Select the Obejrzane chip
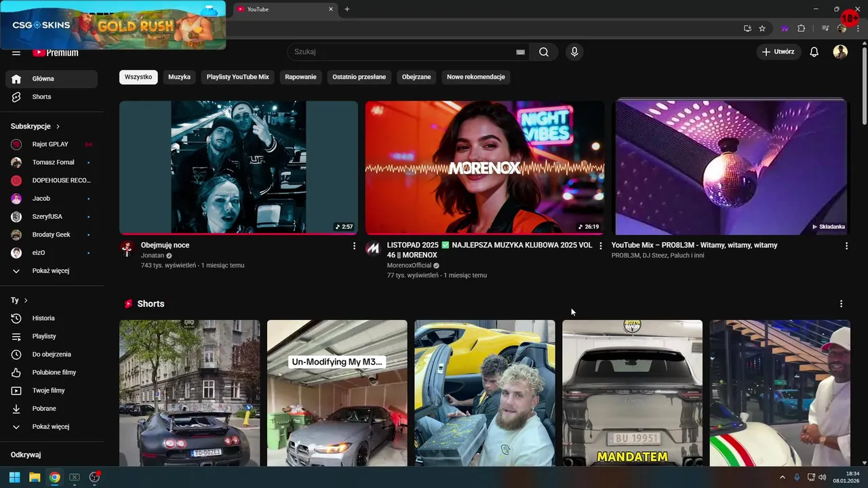Screen dimensions: 868x488 416,77
